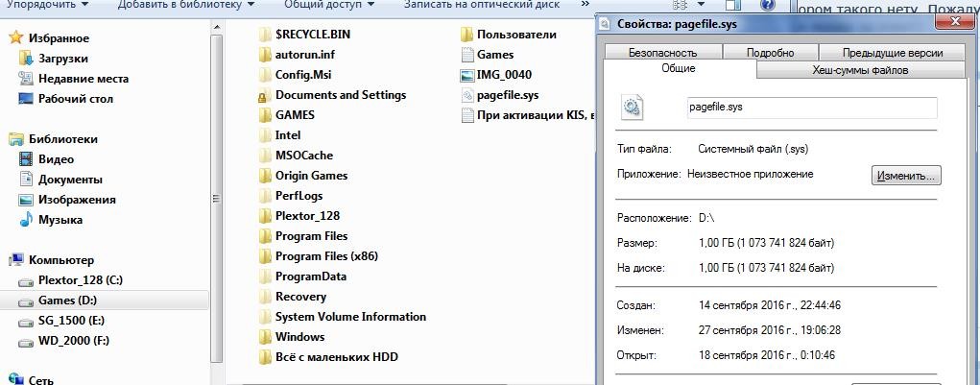Switch to the Безопасность tab

click(x=662, y=54)
